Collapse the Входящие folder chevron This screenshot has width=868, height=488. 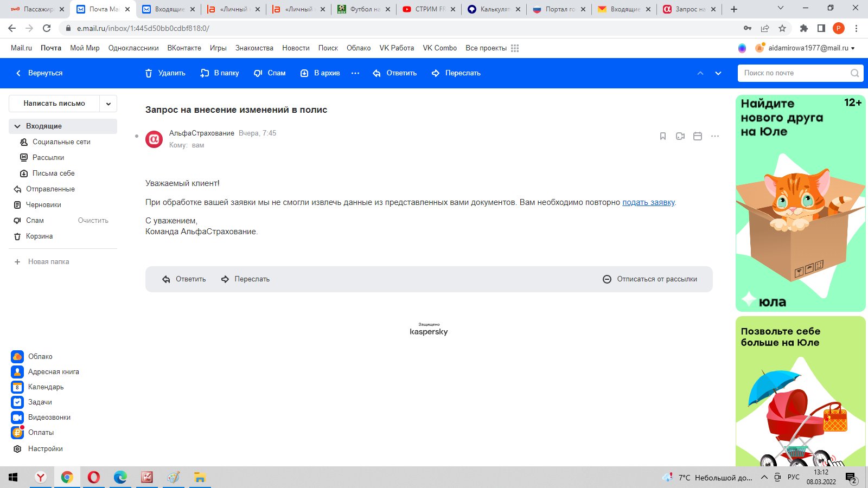[17, 126]
